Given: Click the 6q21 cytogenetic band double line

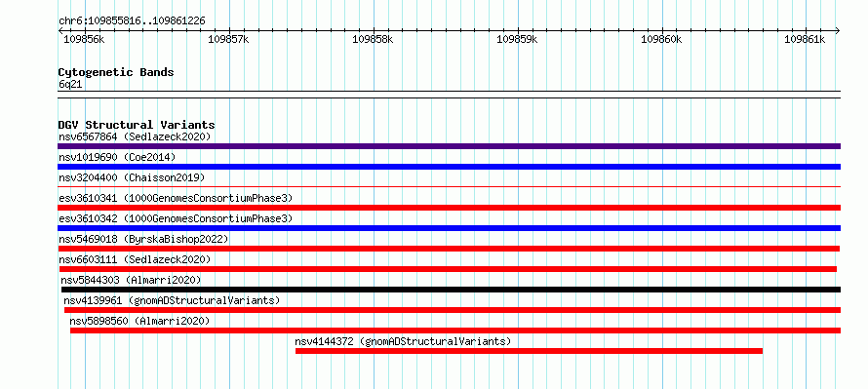Looking at the screenshot, I should pos(449,95).
